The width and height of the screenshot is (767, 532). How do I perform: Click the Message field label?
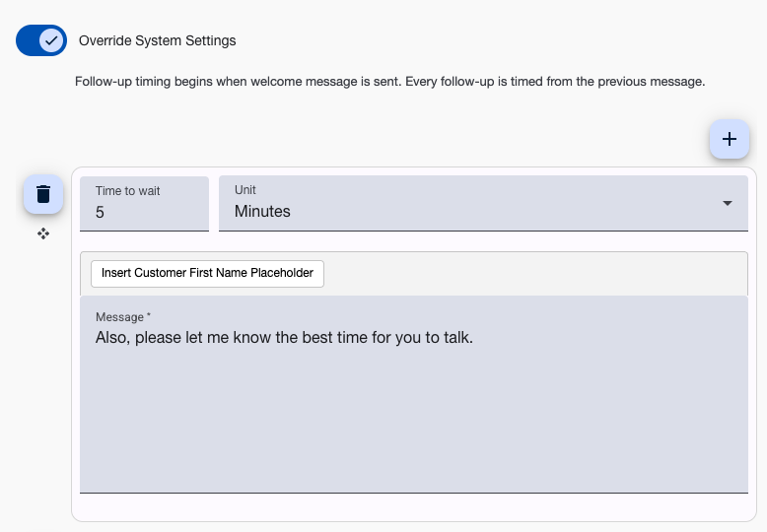coord(122,317)
